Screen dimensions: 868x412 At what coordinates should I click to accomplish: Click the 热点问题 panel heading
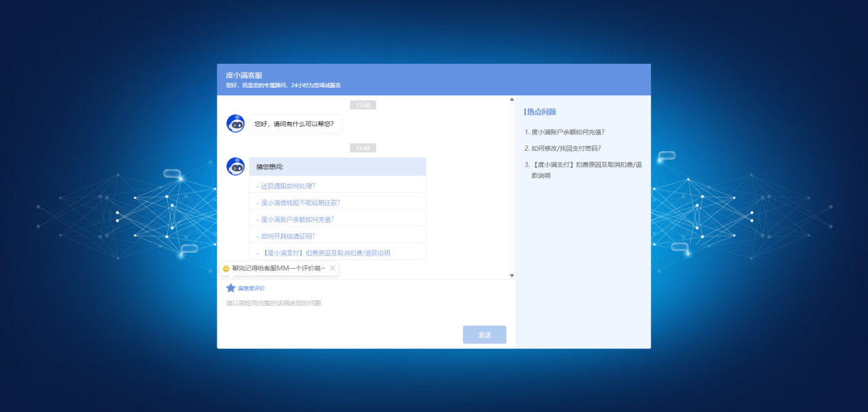[541, 112]
